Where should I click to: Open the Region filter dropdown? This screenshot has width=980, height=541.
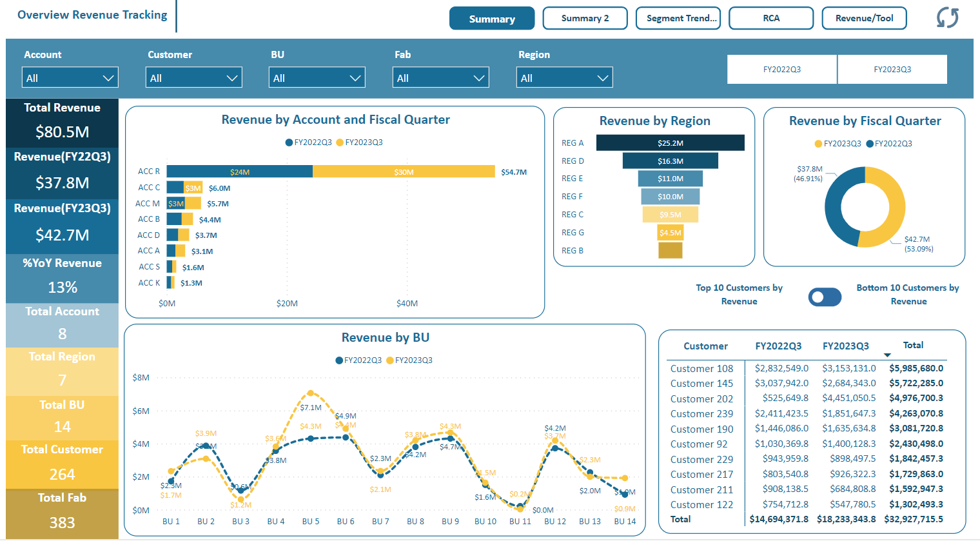click(x=565, y=77)
